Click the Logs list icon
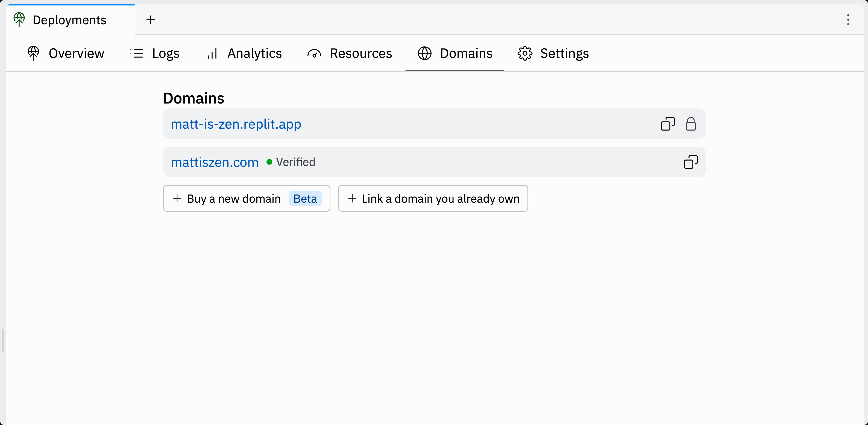 137,54
